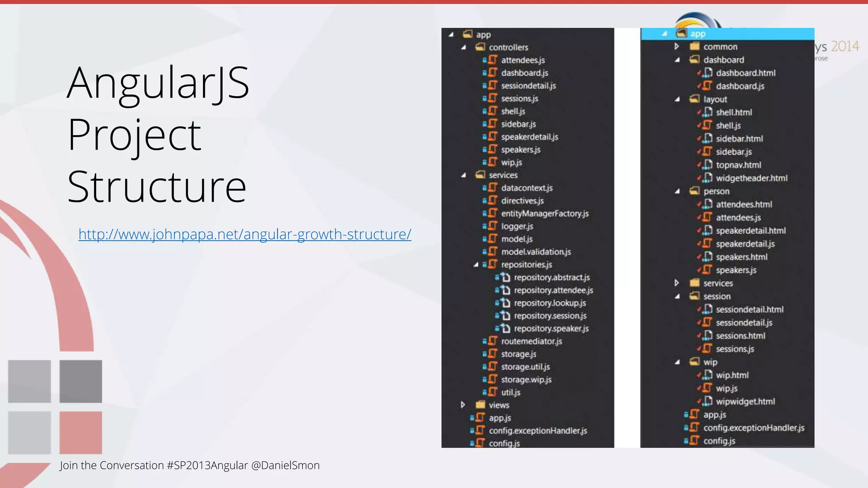Click the dashboard.html file icon
Image resolution: width=868 pixels, height=488 pixels.
tap(707, 73)
